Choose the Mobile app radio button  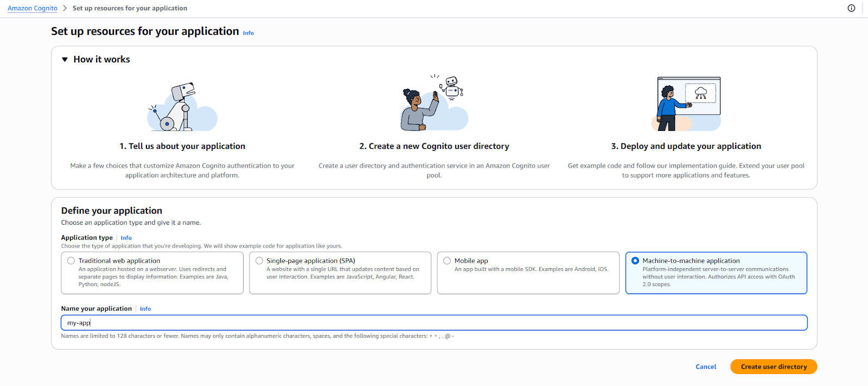pyautogui.click(x=447, y=261)
